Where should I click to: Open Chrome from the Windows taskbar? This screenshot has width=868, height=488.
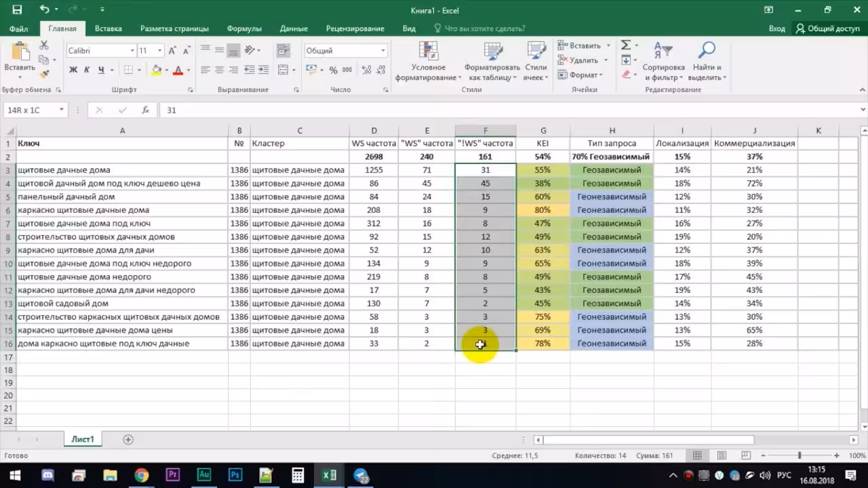point(141,475)
